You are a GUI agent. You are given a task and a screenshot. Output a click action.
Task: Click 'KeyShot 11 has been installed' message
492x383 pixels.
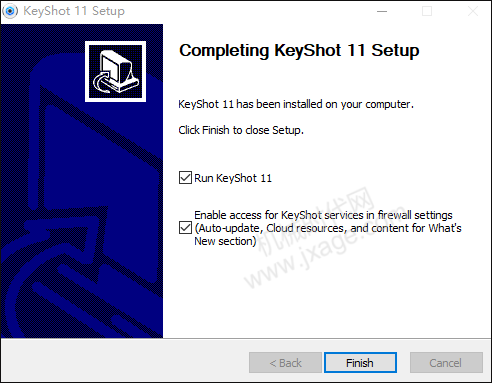[x=296, y=104]
